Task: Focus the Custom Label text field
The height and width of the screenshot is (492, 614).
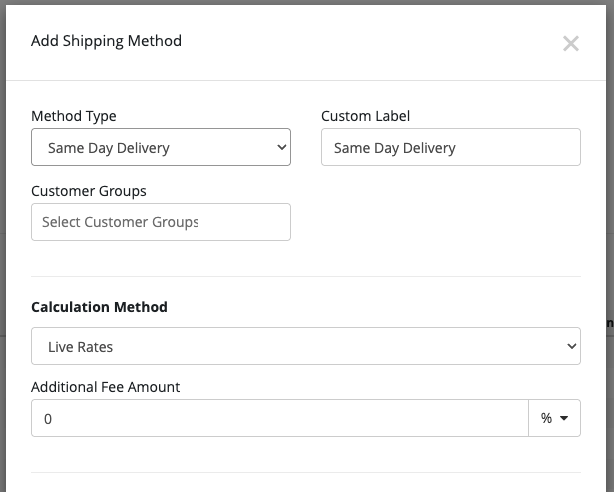Action: (x=451, y=147)
